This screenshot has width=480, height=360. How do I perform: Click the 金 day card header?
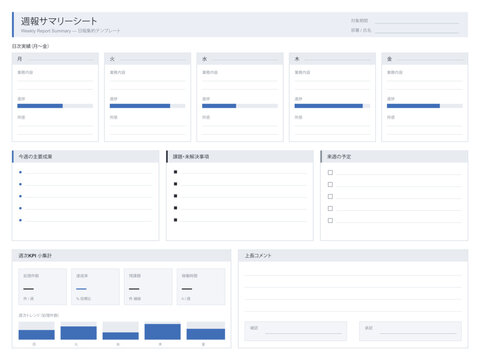tap(425, 59)
